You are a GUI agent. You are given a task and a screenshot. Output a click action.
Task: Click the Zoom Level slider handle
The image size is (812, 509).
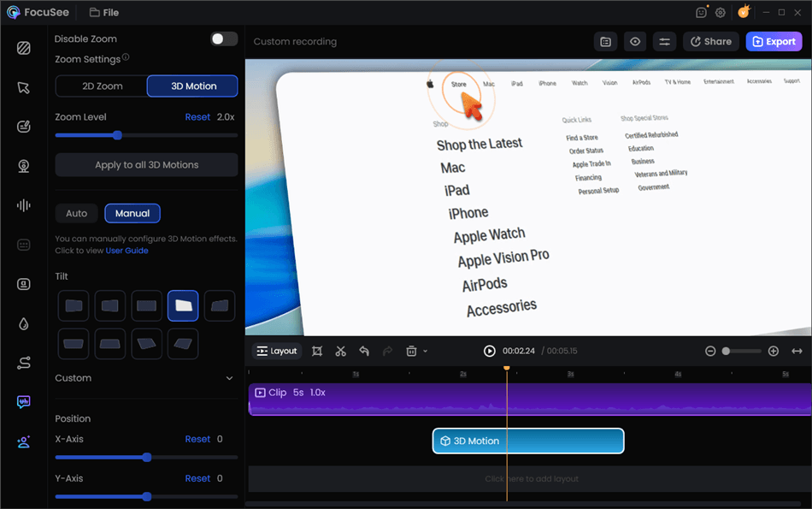pyautogui.click(x=118, y=135)
